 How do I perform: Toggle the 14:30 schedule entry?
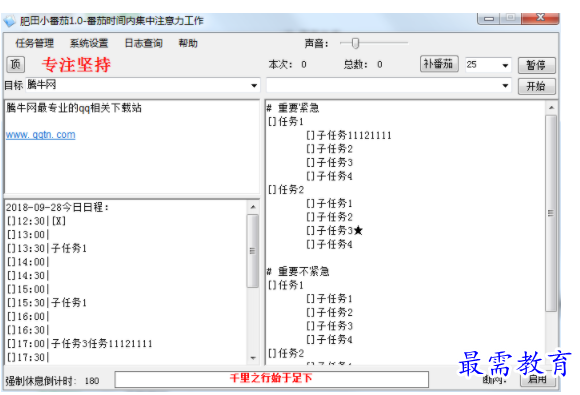[28, 276]
